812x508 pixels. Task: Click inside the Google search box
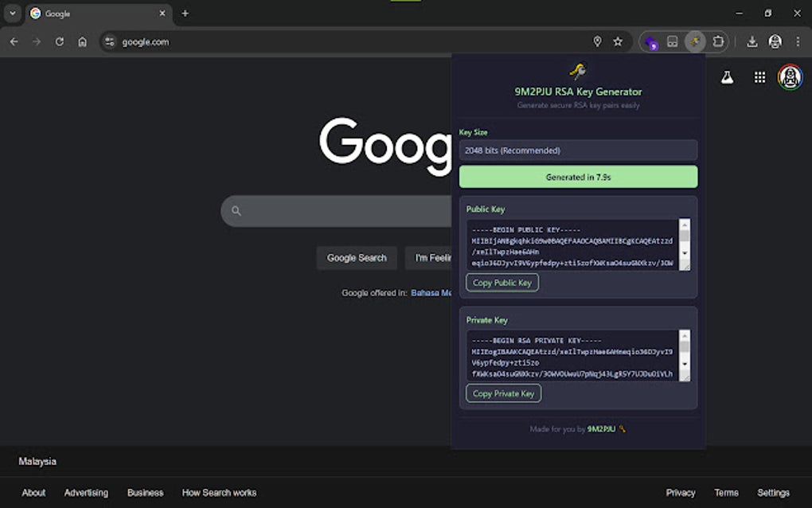pos(334,210)
